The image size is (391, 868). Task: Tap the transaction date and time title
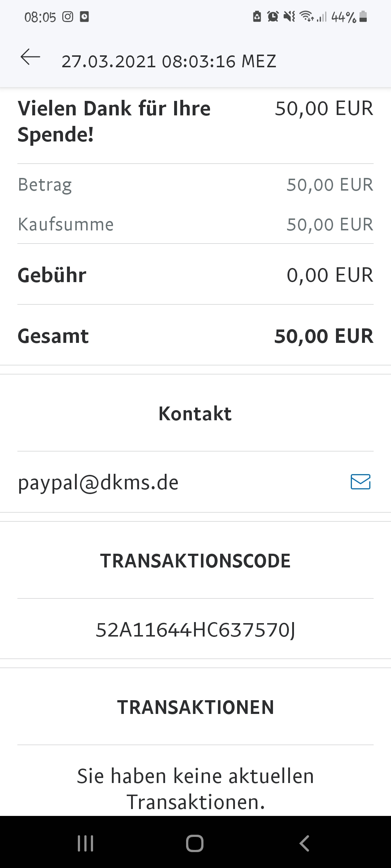169,61
